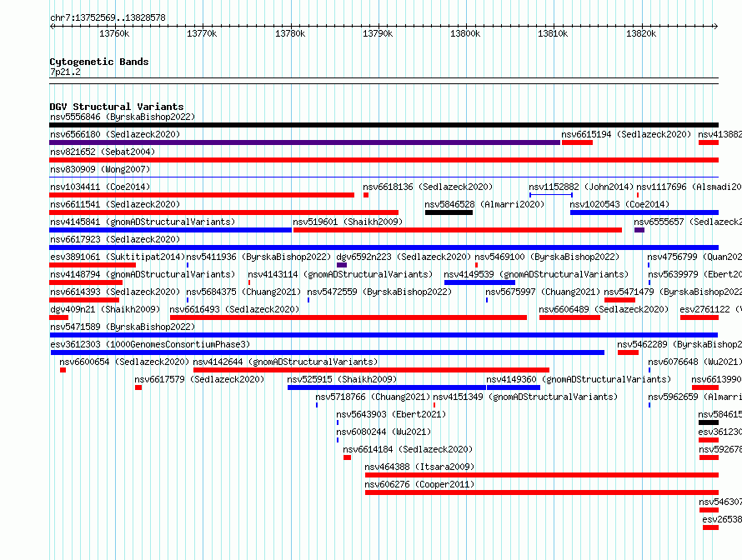This screenshot has height=560, width=742.
Task: Select the red nsv5471479 variant bar
Action: 619,300
